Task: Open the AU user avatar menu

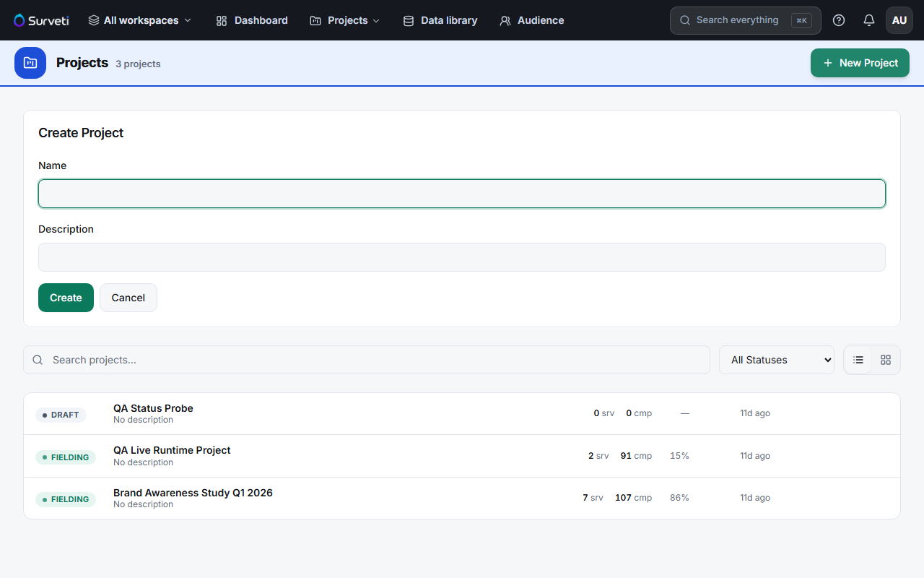Action: tap(899, 20)
